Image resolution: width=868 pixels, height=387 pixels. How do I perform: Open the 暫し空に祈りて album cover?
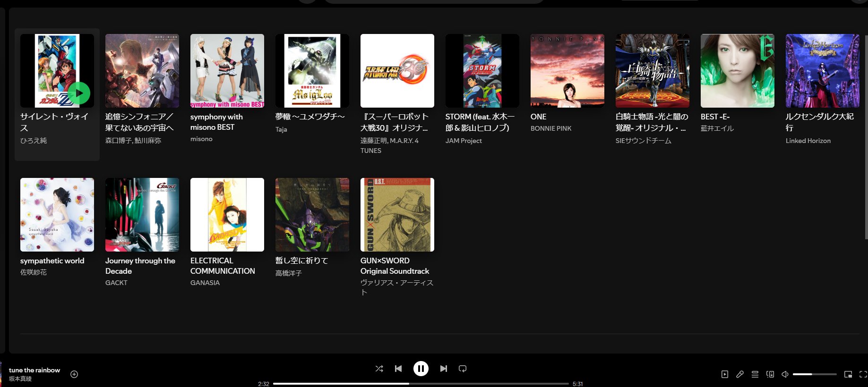click(312, 215)
